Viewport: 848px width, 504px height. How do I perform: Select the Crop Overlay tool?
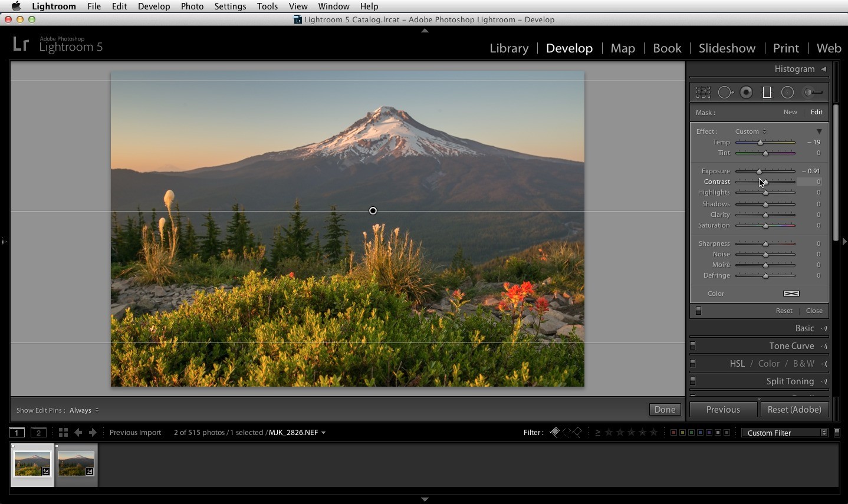703,93
